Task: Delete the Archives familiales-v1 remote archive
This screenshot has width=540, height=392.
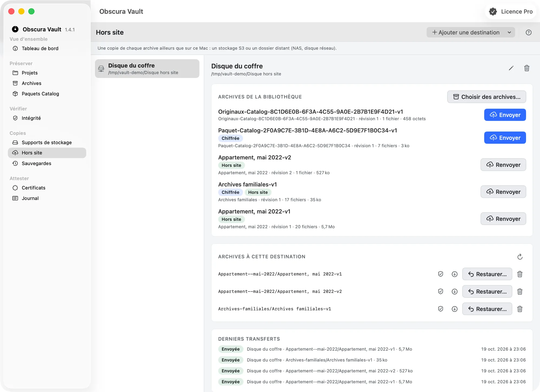Action: (x=520, y=309)
